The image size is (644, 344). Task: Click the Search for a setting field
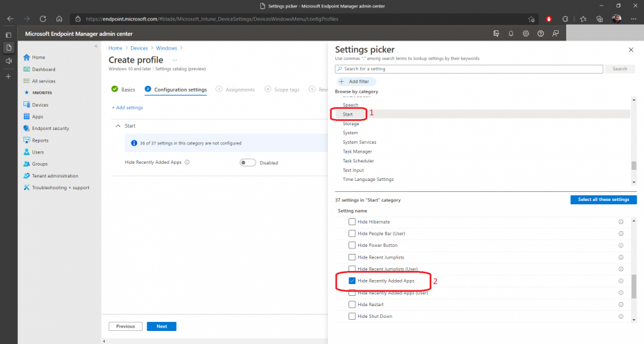pos(468,69)
